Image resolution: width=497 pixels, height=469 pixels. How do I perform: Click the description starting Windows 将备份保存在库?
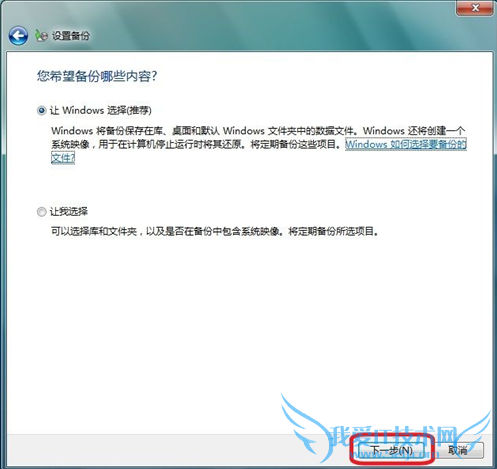pos(258,144)
